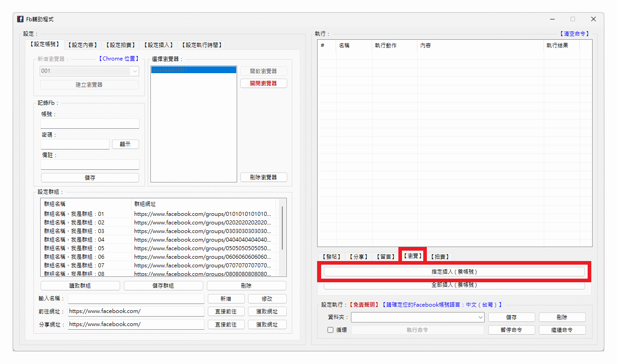Screen dimensions: 617x364
Task: Click the 修改 button
Action: pyautogui.click(x=267, y=299)
